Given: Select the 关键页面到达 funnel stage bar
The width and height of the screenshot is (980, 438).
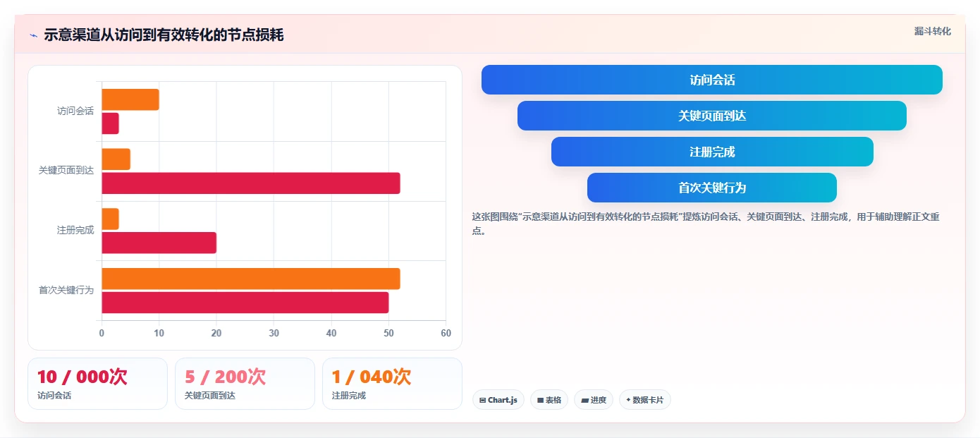Looking at the screenshot, I should pos(712,116).
